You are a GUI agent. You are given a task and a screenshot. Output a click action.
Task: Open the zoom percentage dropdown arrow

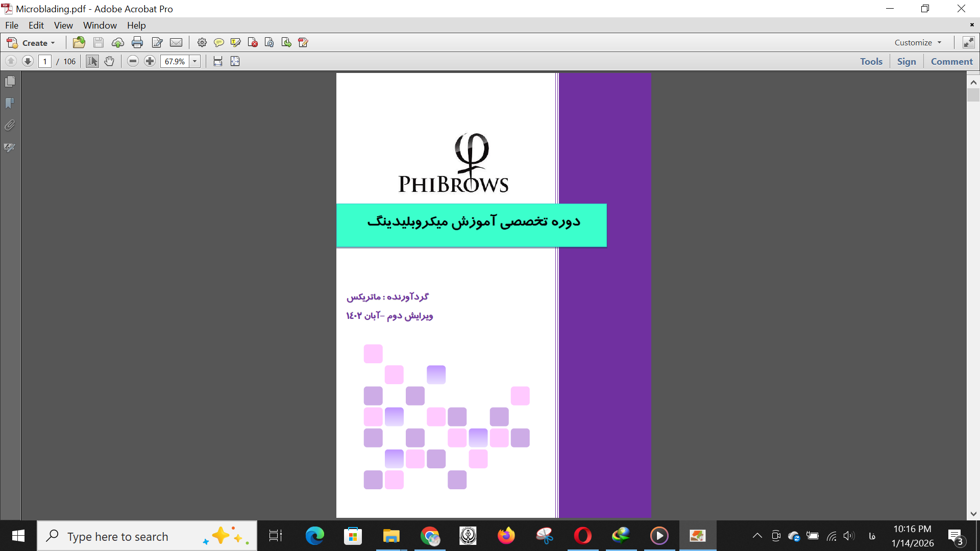point(195,61)
